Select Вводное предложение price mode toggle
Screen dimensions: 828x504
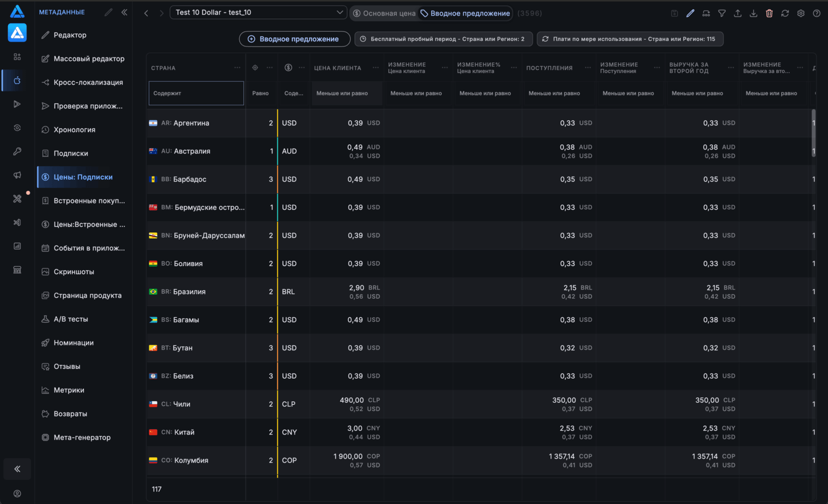[x=465, y=13]
